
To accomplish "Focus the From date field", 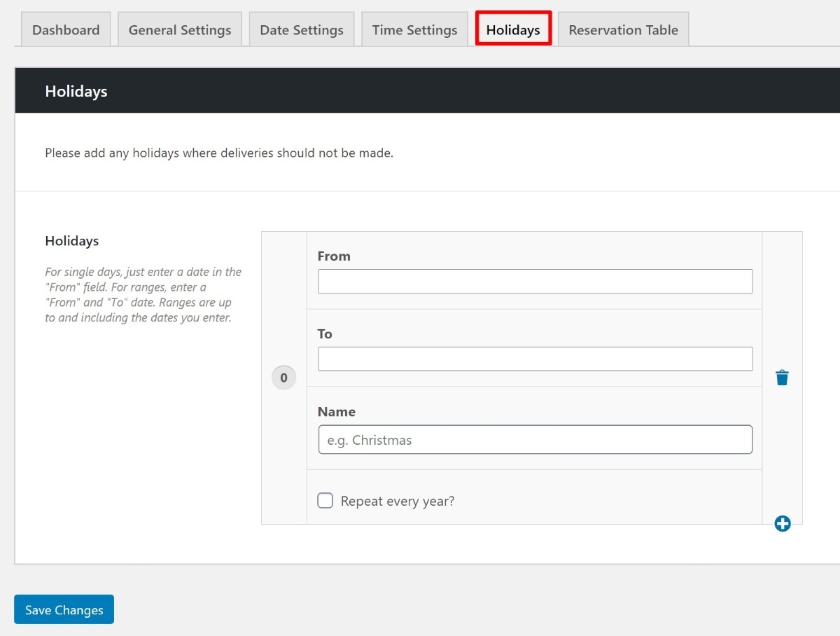I will pyautogui.click(x=535, y=282).
